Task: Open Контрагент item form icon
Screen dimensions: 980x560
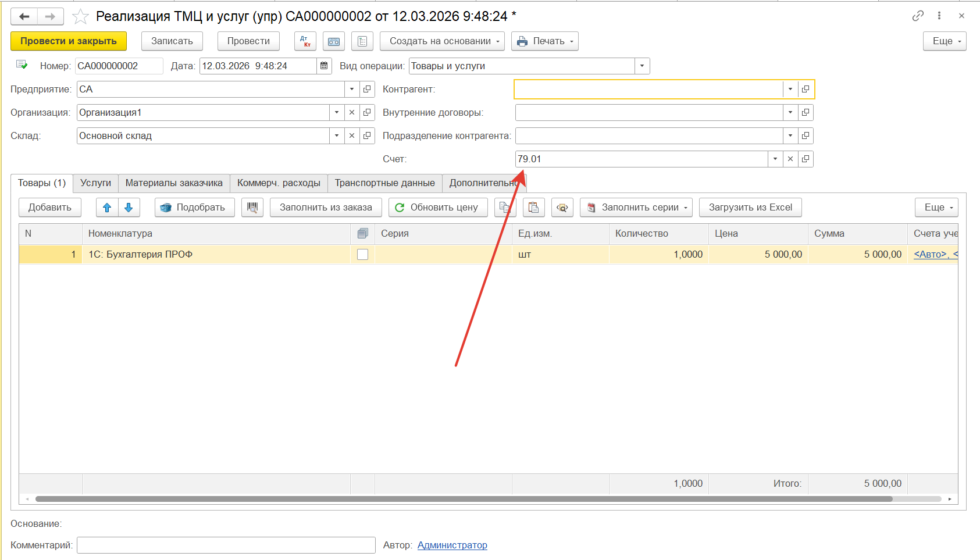Action: 806,89
